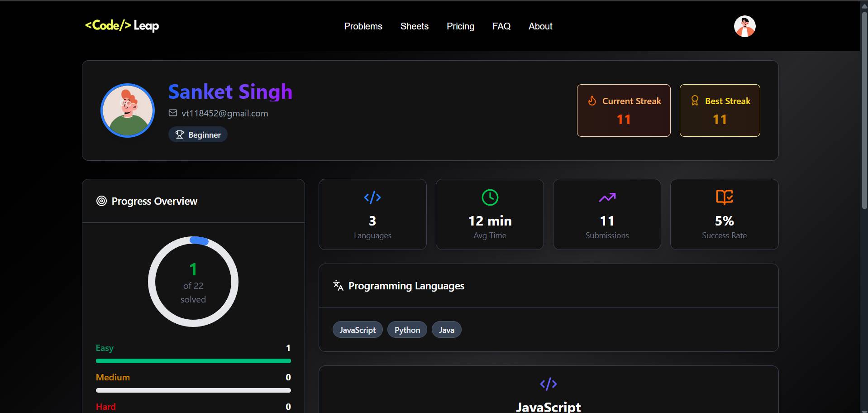The height and width of the screenshot is (413, 868).
Task: Click the purple trending arrow above Submissions
Action: (607, 197)
